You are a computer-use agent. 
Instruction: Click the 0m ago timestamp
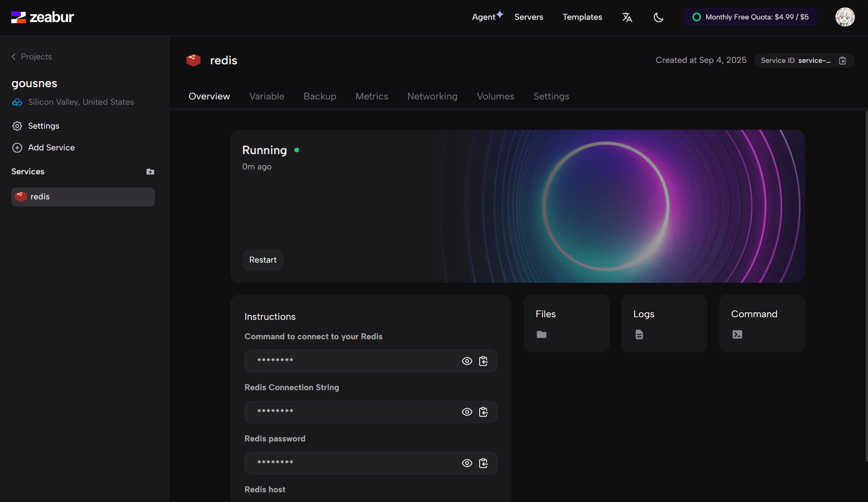coord(257,167)
